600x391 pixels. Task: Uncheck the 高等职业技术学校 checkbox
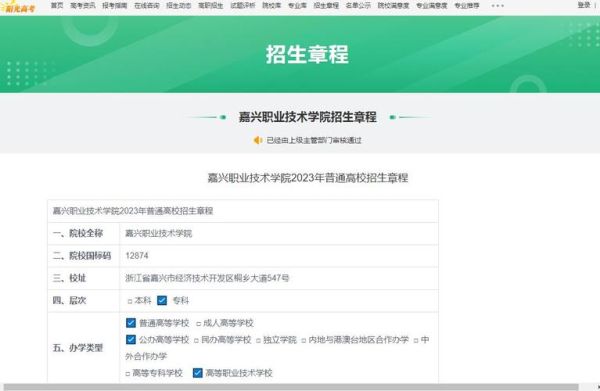click(x=197, y=373)
